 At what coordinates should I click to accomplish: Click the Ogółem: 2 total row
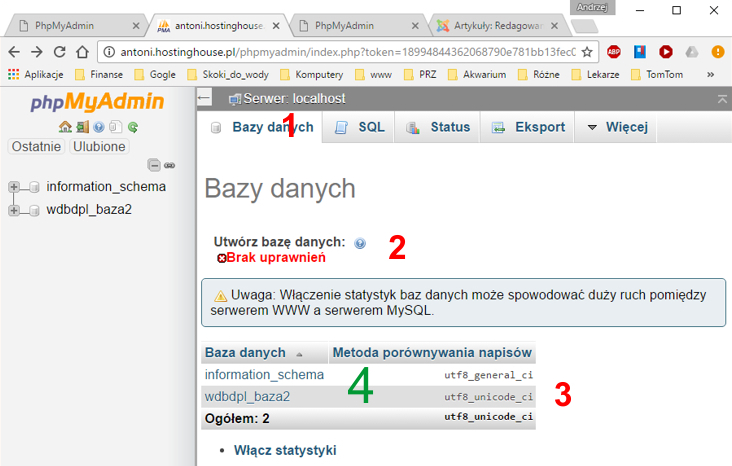click(368, 418)
